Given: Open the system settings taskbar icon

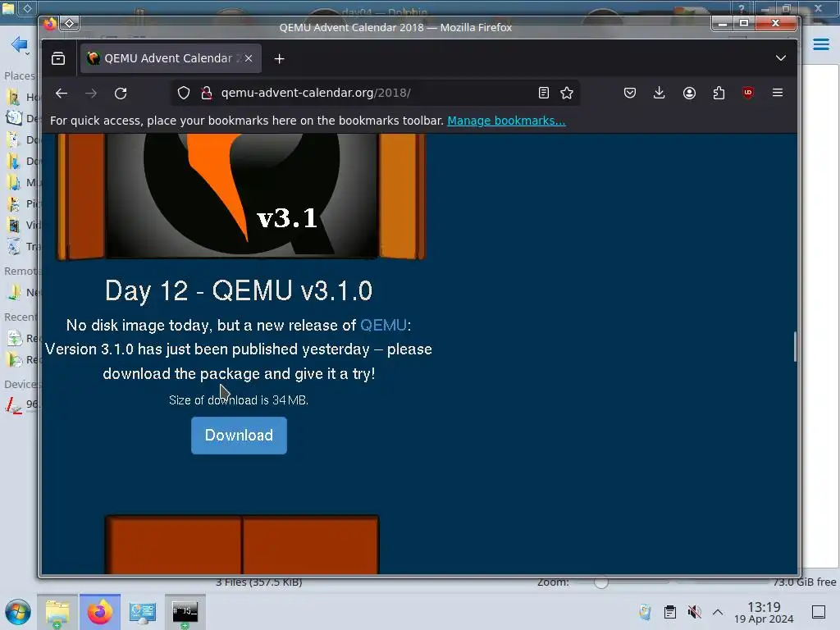Looking at the screenshot, I should click(143, 612).
